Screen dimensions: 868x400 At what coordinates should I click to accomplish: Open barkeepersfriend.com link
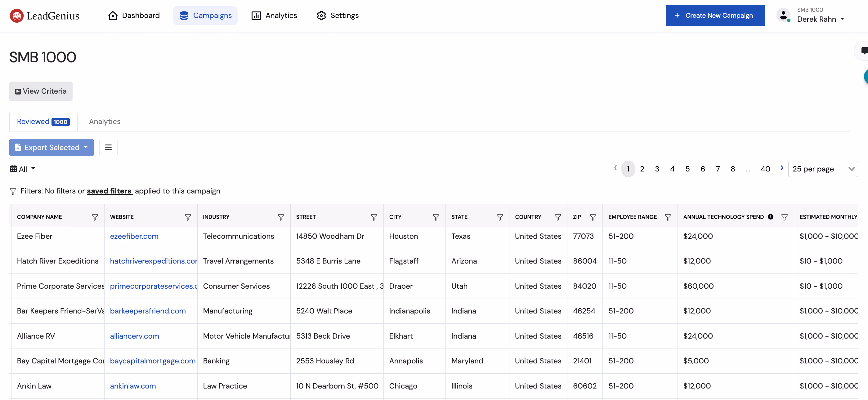click(x=148, y=311)
